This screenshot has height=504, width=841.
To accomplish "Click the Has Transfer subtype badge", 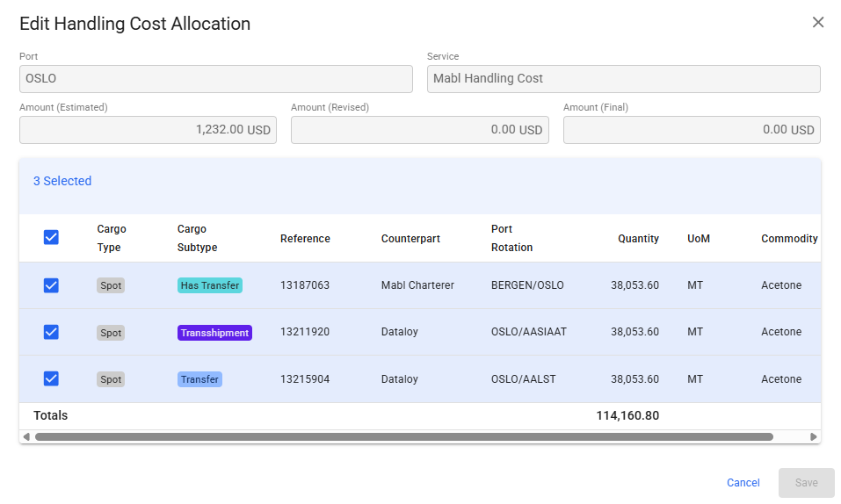I will [x=209, y=285].
